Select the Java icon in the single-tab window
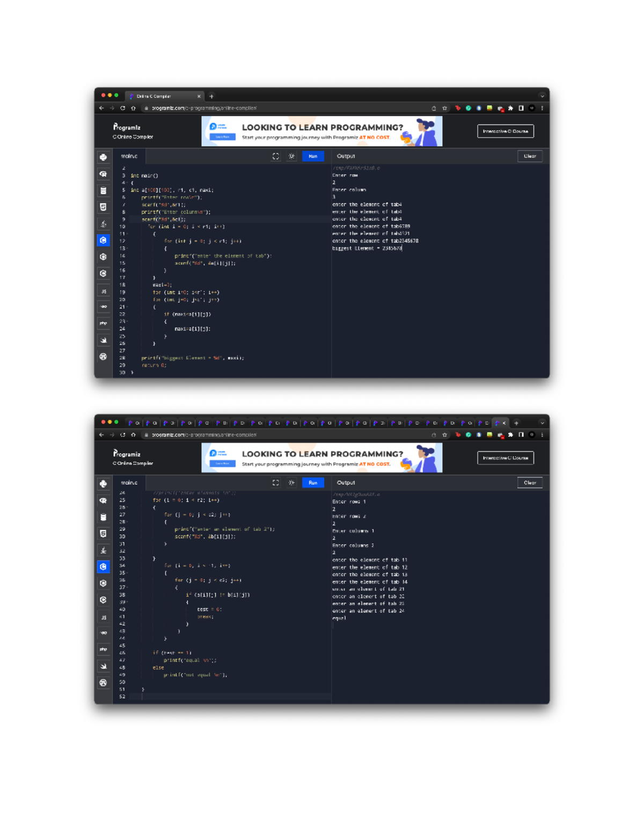 [104, 224]
